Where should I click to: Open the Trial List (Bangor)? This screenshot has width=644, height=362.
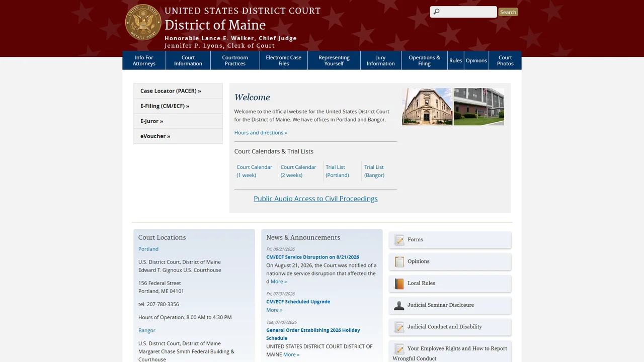[x=374, y=171]
